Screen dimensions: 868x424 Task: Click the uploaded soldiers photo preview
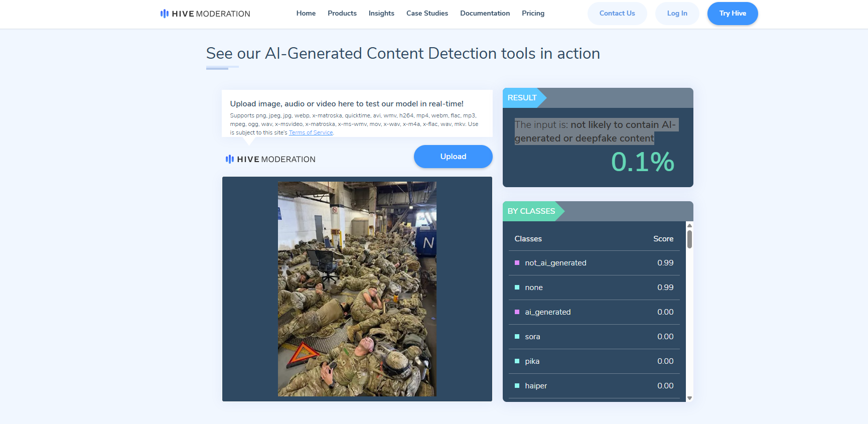point(357,289)
